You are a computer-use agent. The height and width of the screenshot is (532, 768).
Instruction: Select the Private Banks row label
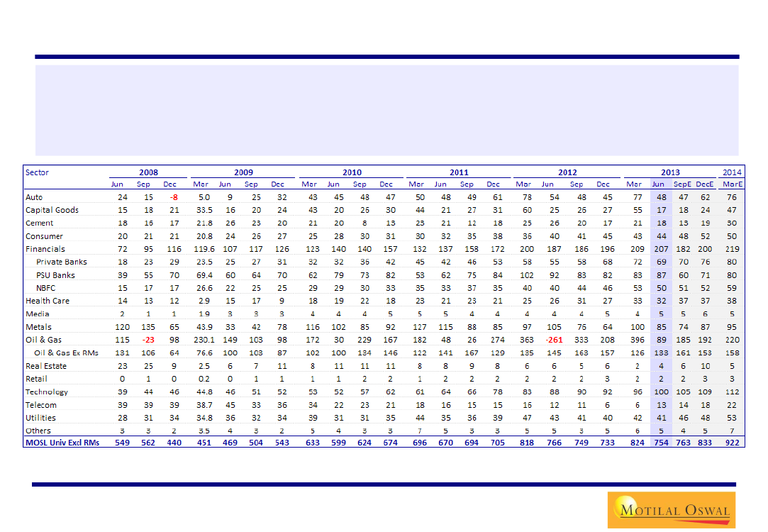tap(56, 262)
